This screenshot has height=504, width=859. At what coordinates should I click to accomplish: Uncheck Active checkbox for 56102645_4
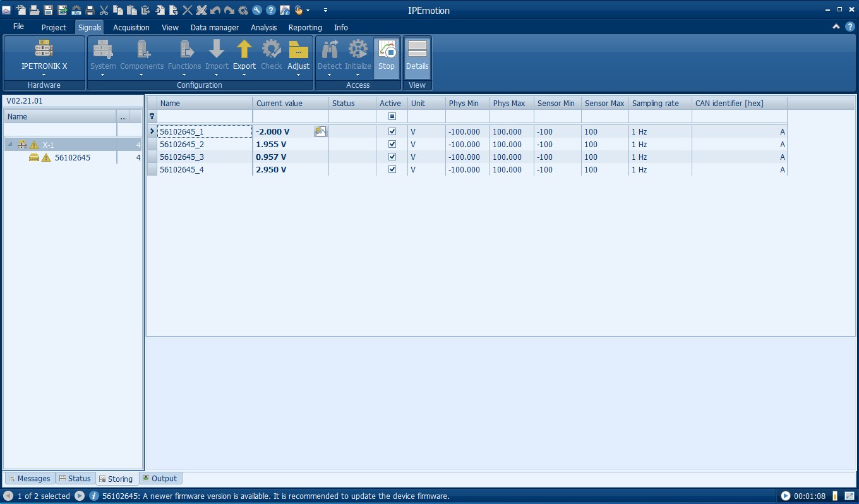pos(392,169)
